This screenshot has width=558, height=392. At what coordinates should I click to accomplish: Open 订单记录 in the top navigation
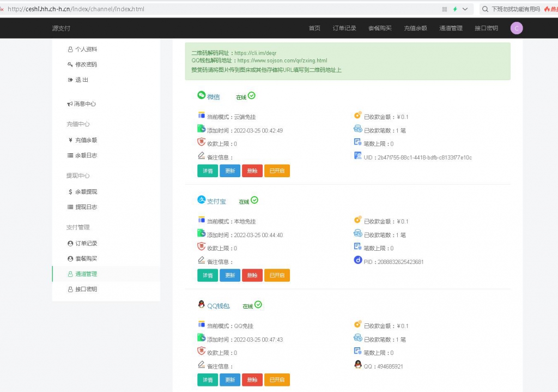click(344, 28)
